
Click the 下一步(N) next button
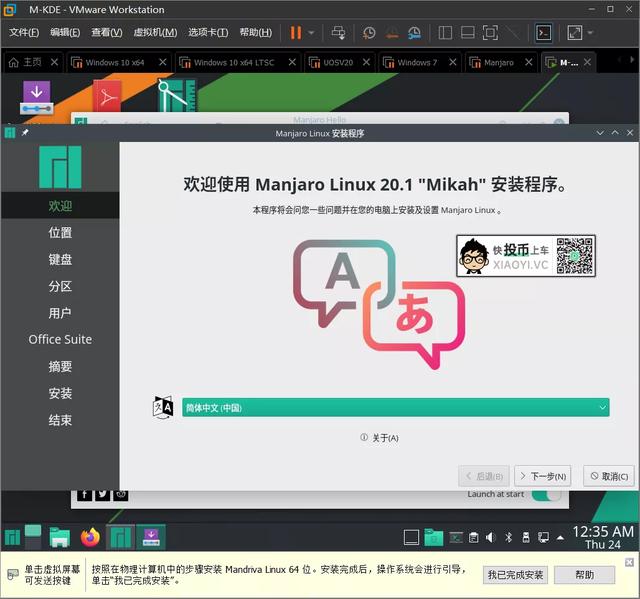(542, 476)
